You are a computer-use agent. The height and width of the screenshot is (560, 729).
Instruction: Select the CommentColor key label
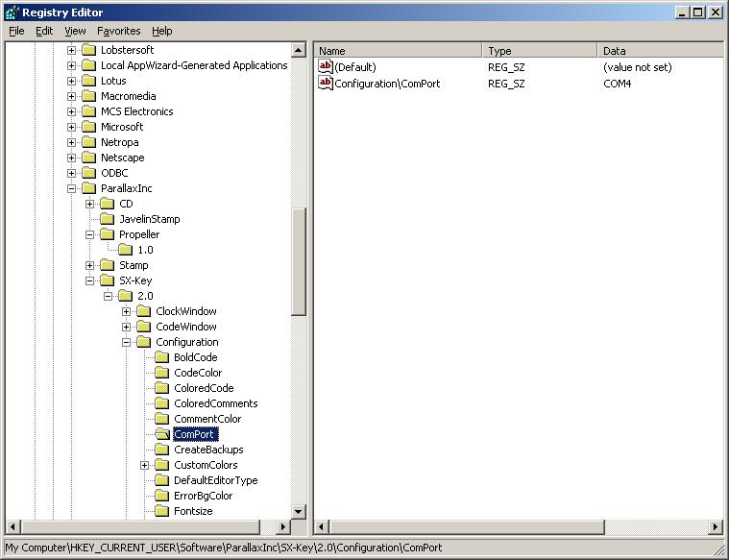[207, 419]
